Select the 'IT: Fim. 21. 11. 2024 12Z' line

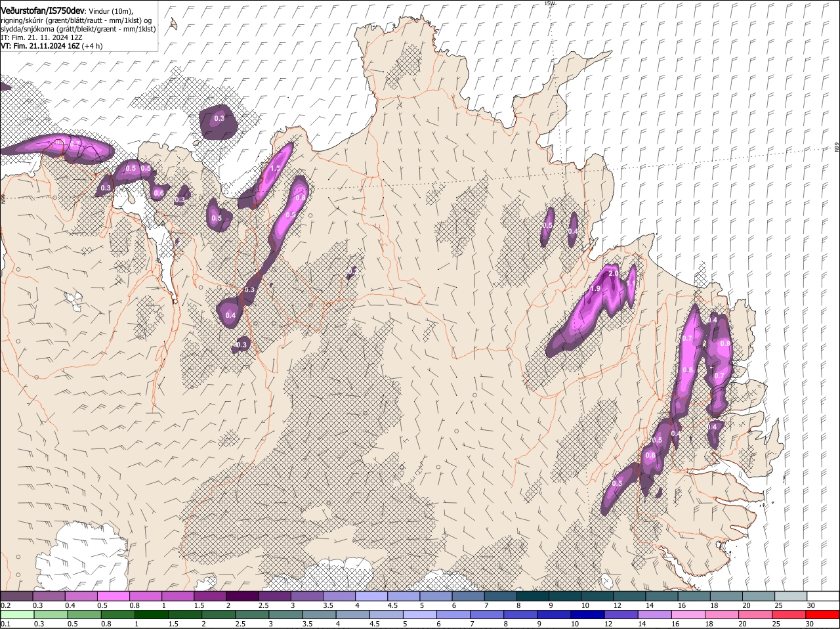[x=41, y=37]
